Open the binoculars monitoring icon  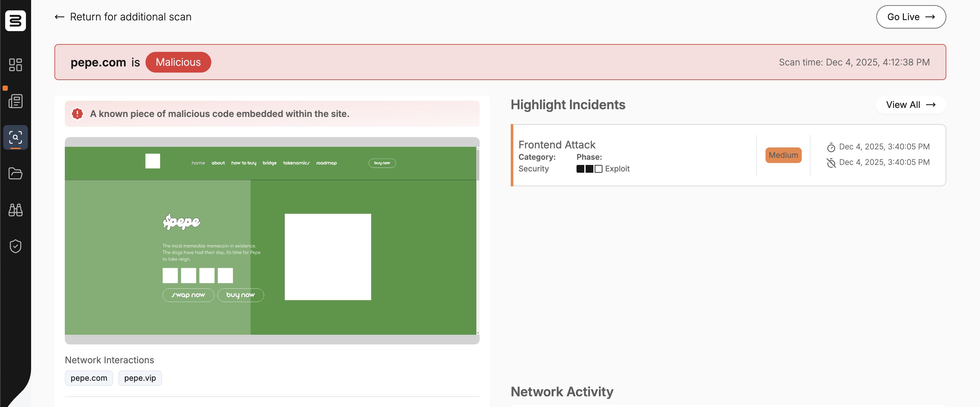[x=15, y=210]
